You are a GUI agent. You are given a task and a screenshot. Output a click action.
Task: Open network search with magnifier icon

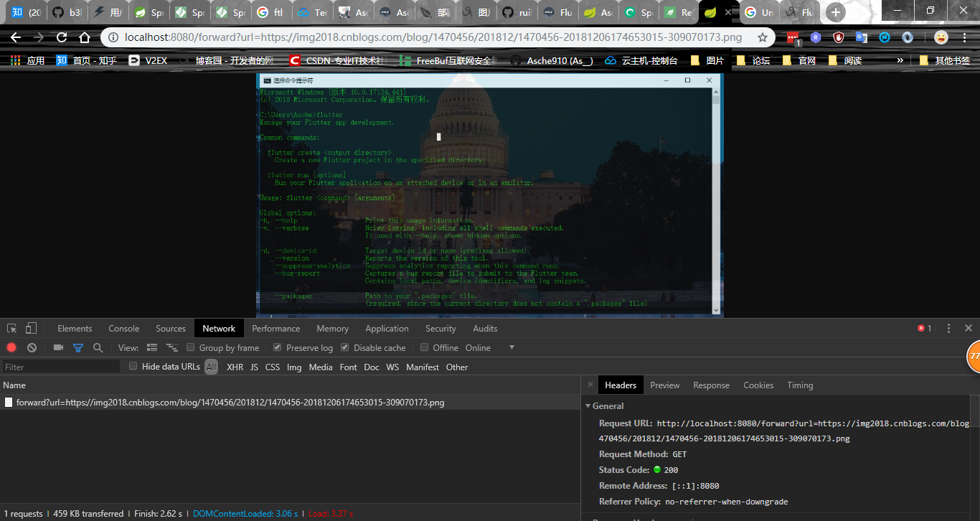tap(98, 347)
